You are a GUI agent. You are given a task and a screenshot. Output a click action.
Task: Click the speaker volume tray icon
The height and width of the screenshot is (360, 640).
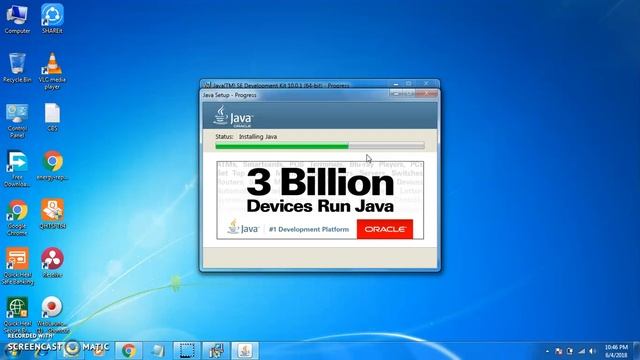point(593,351)
